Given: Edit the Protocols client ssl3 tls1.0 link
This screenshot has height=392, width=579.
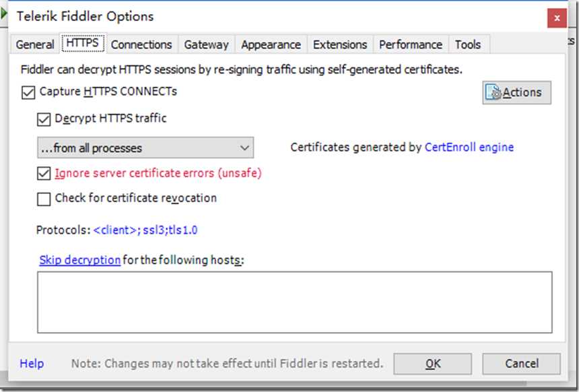Looking at the screenshot, I should (145, 230).
